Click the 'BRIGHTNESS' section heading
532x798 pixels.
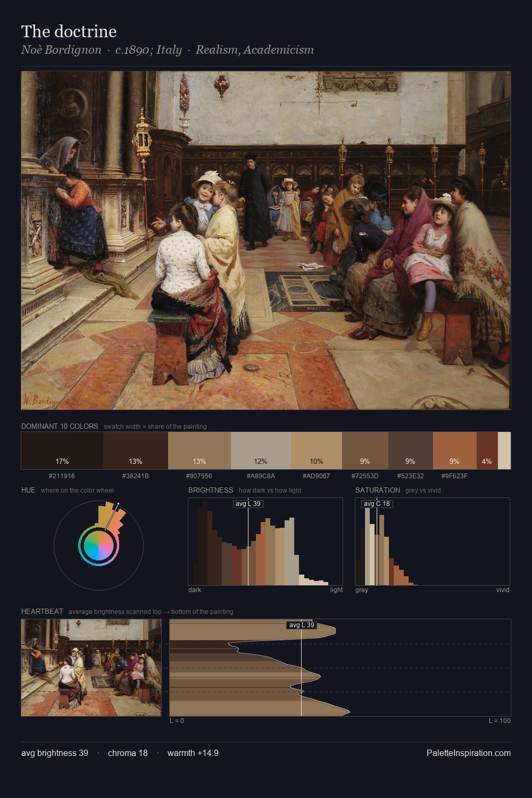click(211, 491)
